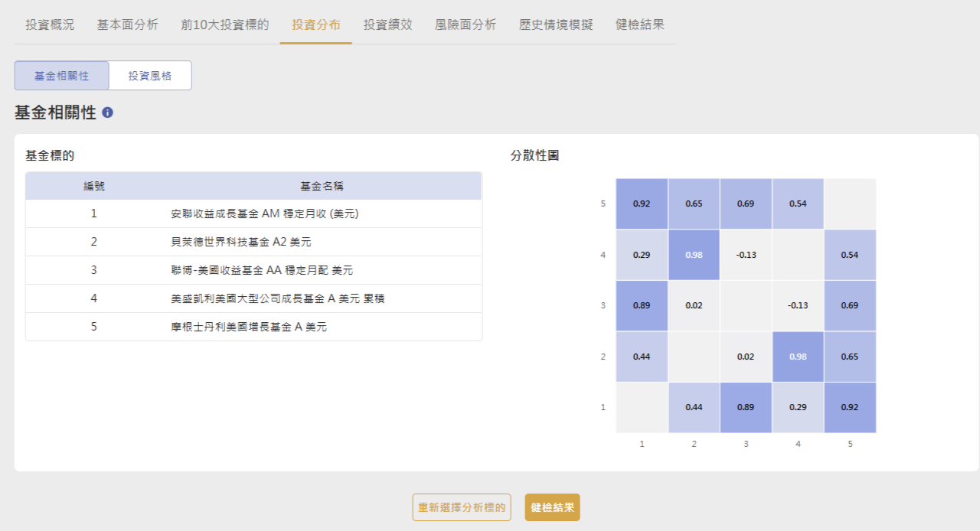The height and width of the screenshot is (531, 980).
Task: Click the 0.29 cell in heatmap row 1
Action: pos(798,408)
